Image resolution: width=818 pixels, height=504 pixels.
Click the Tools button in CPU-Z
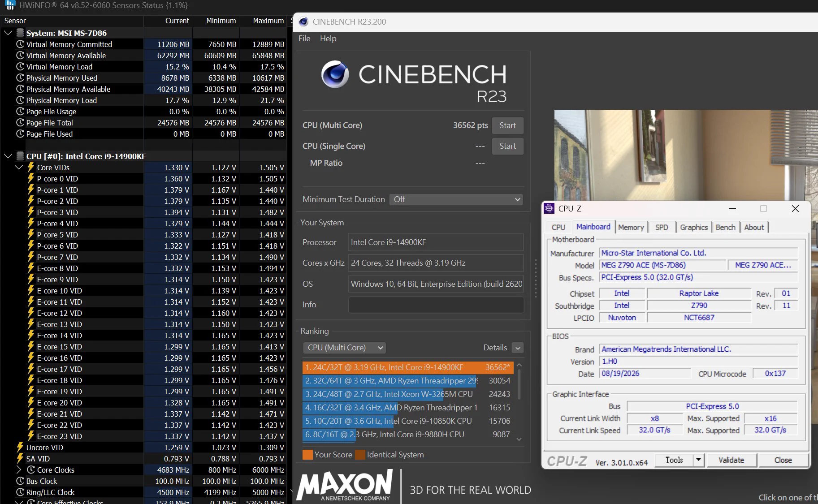pyautogui.click(x=674, y=460)
